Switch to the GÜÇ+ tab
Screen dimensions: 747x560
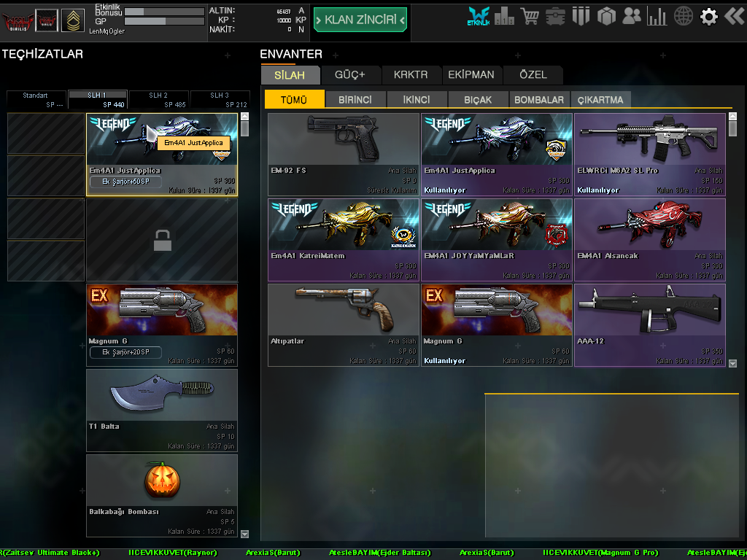350,75
